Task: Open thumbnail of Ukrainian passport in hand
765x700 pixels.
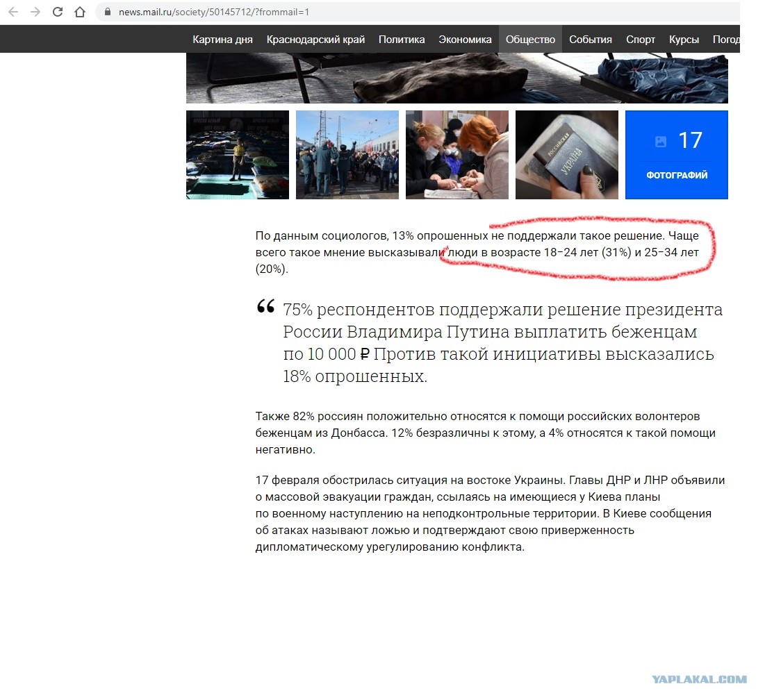Action: point(567,155)
